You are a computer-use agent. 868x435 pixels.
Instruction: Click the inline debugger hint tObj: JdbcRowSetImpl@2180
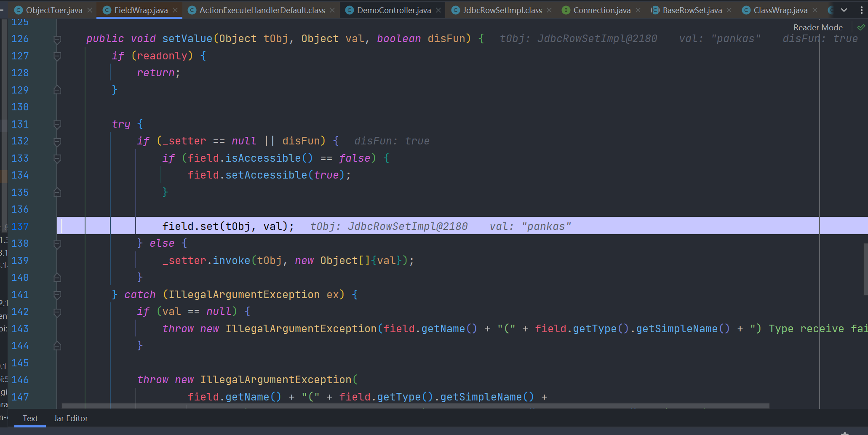click(x=389, y=226)
